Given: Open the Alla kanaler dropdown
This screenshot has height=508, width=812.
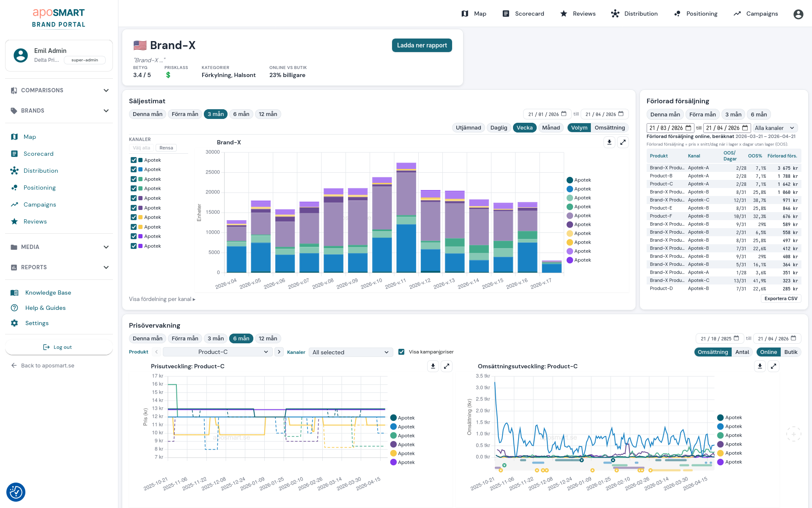Looking at the screenshot, I should (x=775, y=128).
